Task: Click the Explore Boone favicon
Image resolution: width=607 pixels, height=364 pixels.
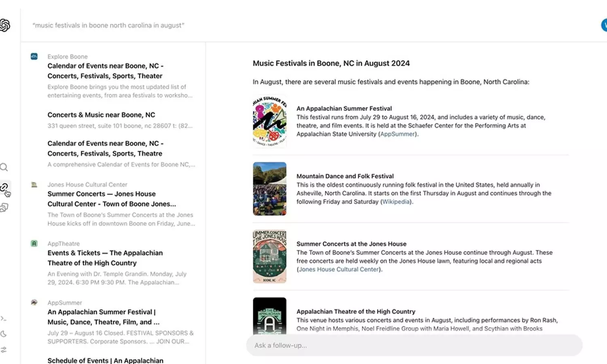Action: point(34,57)
